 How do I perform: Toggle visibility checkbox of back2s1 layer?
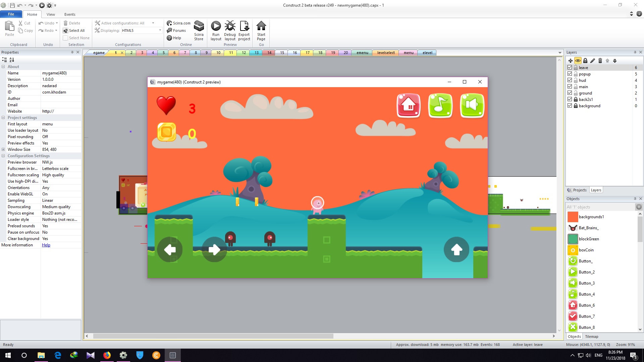point(570,99)
